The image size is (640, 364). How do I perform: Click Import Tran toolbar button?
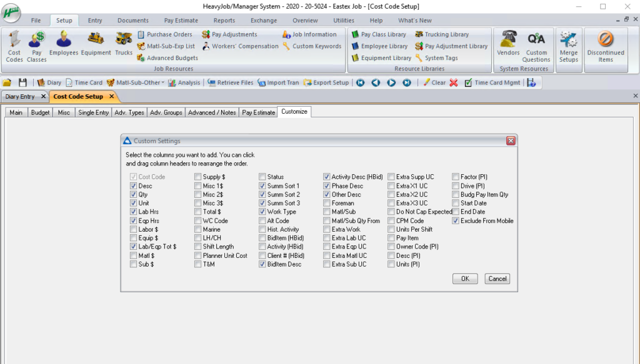point(278,82)
